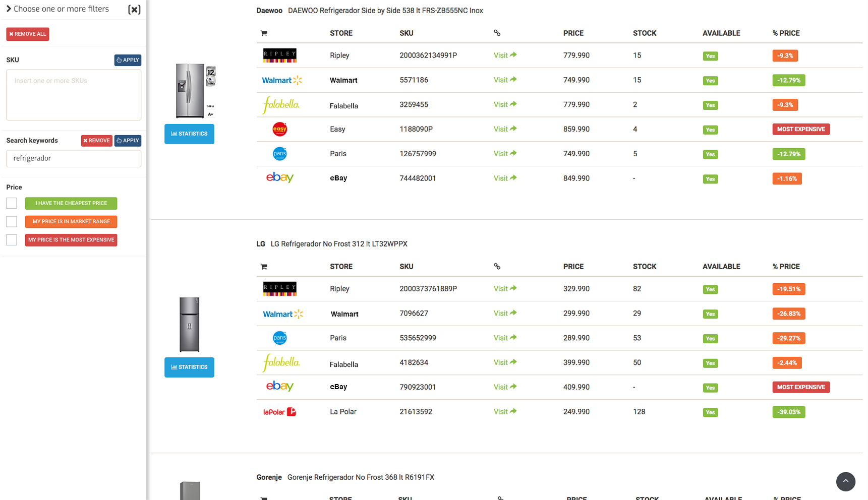The image size is (868, 500).
Task: Click the La Polar logo
Action: pyautogui.click(x=279, y=412)
